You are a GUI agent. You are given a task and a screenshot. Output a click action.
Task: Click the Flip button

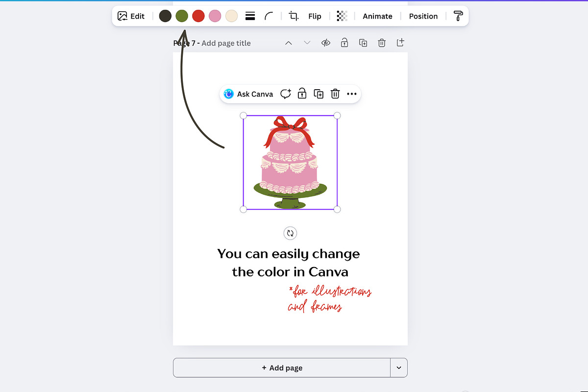[x=315, y=16]
